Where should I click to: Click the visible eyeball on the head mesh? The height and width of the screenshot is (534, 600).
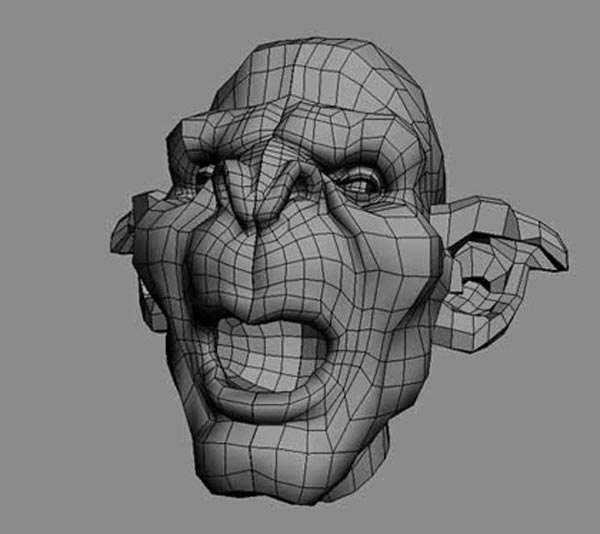pos(360,184)
